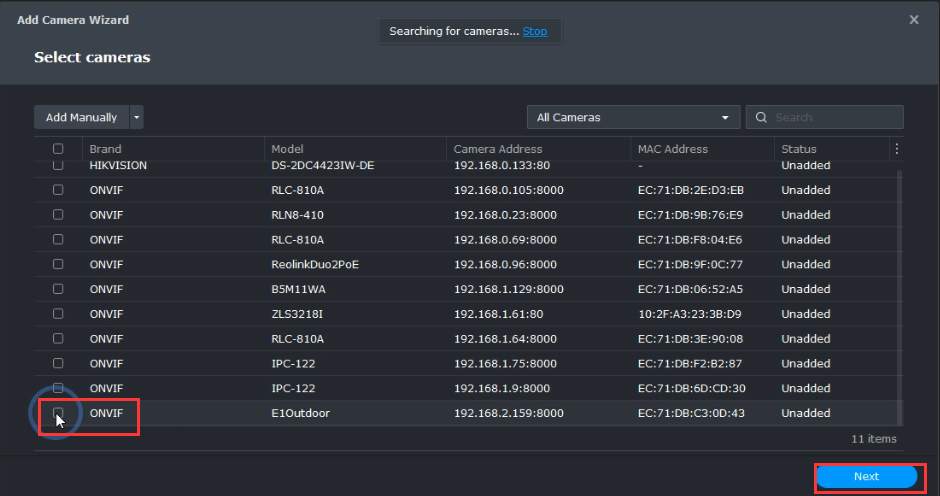Select MAC EC:71:DB:6D:CD:30
This screenshot has width=940, height=496.
pyautogui.click(x=692, y=388)
